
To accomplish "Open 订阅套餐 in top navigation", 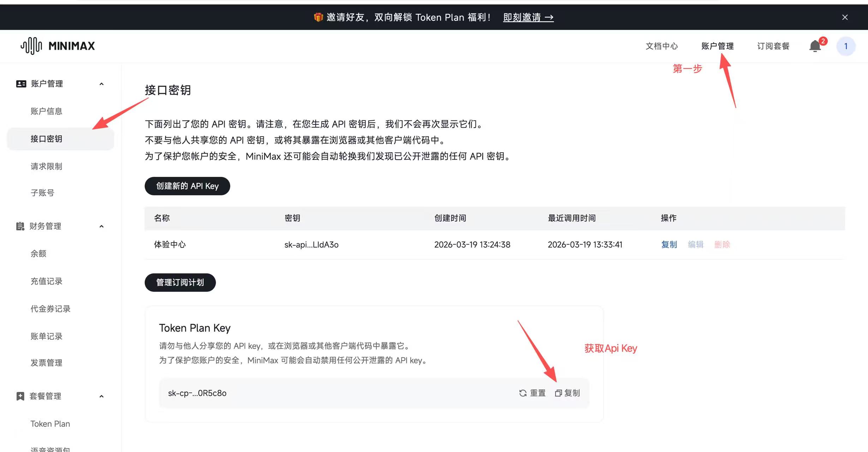I will click(x=773, y=46).
